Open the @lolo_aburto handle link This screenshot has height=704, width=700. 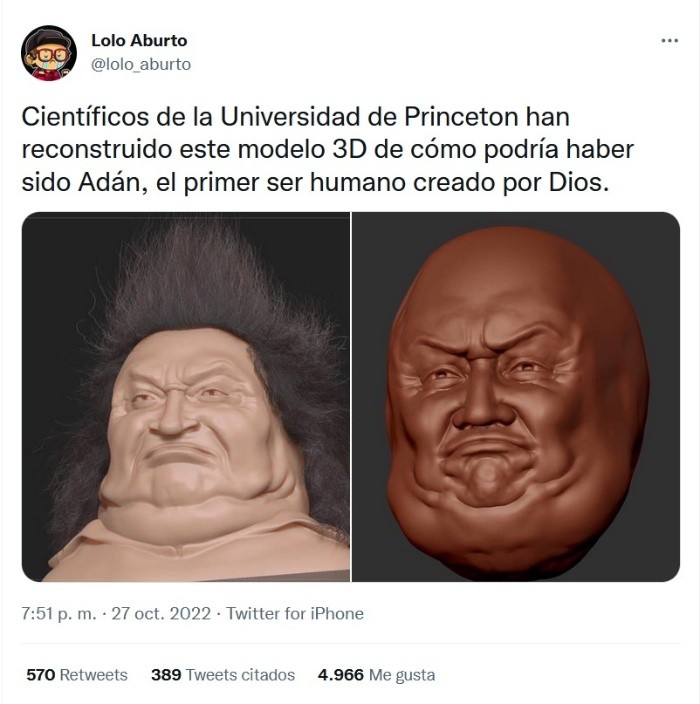(x=141, y=64)
